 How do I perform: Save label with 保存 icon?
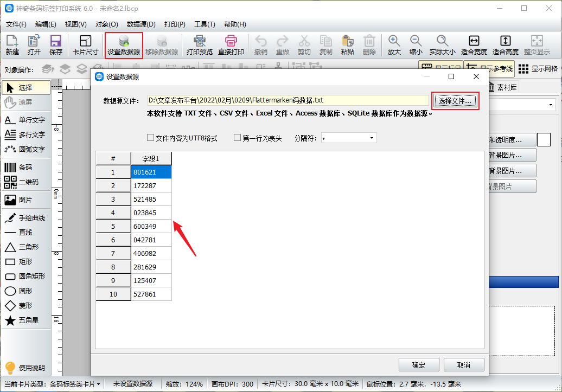coord(55,45)
